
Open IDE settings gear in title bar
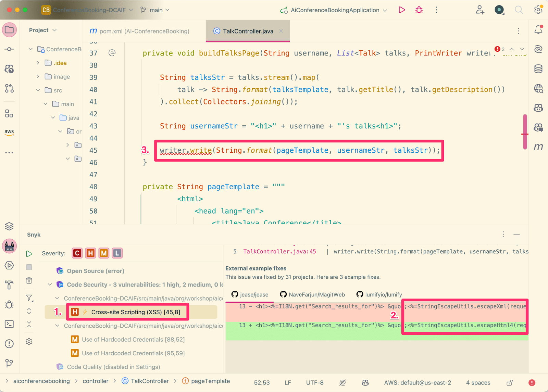click(538, 10)
